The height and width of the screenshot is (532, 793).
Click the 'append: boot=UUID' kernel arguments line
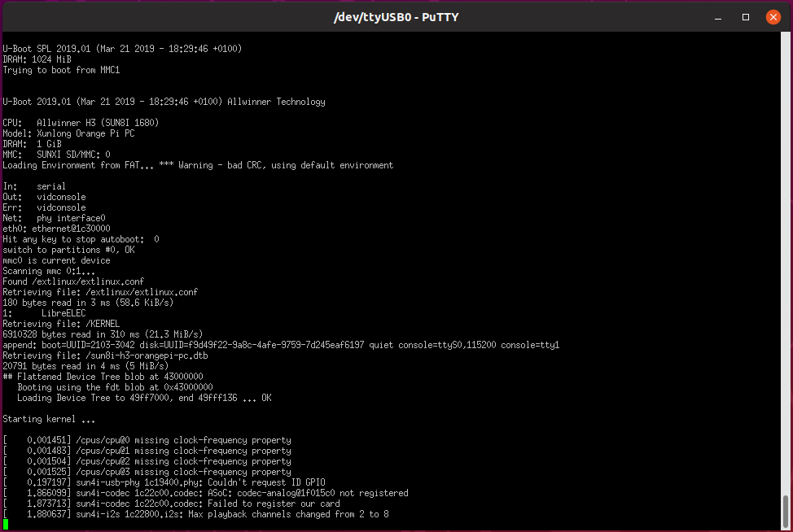281,345
